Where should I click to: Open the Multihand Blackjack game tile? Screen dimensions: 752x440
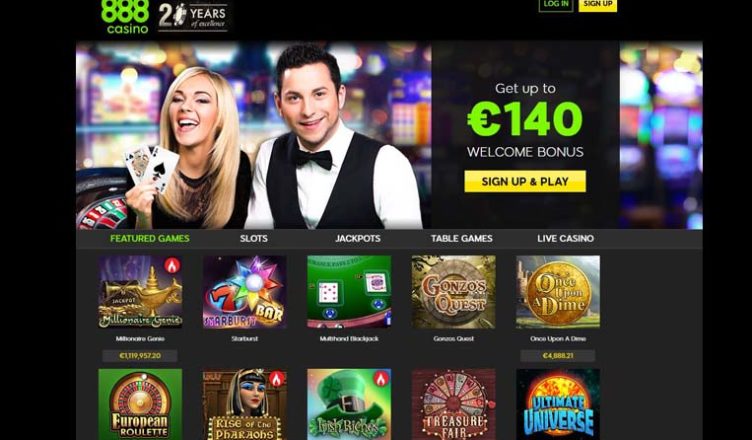349,292
